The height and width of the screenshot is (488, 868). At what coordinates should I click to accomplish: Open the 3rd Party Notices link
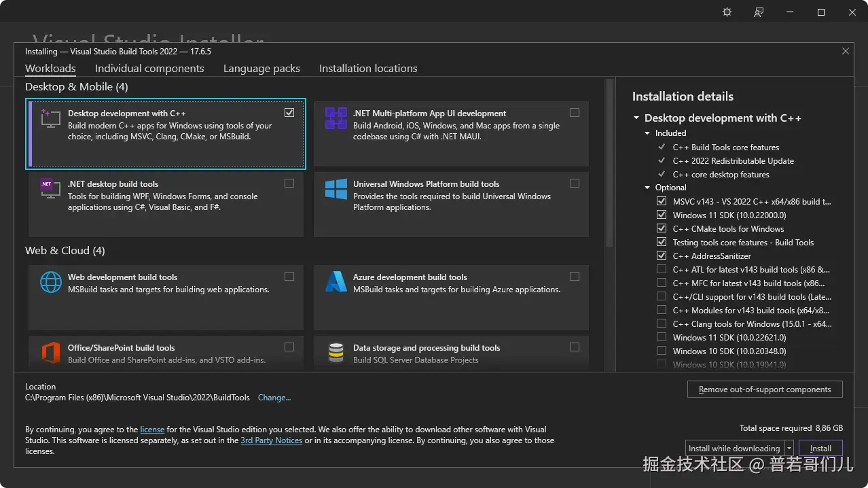[272, 440]
